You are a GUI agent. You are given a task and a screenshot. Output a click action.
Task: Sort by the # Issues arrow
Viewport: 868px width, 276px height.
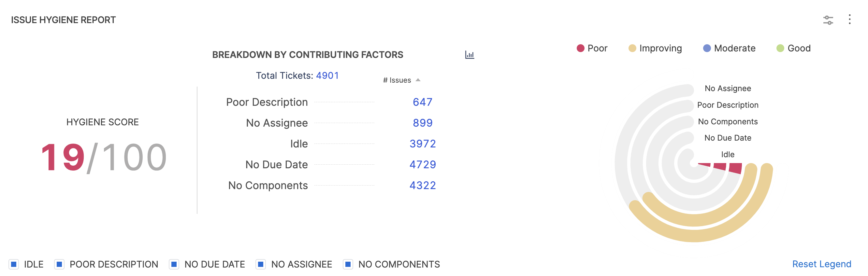[418, 80]
